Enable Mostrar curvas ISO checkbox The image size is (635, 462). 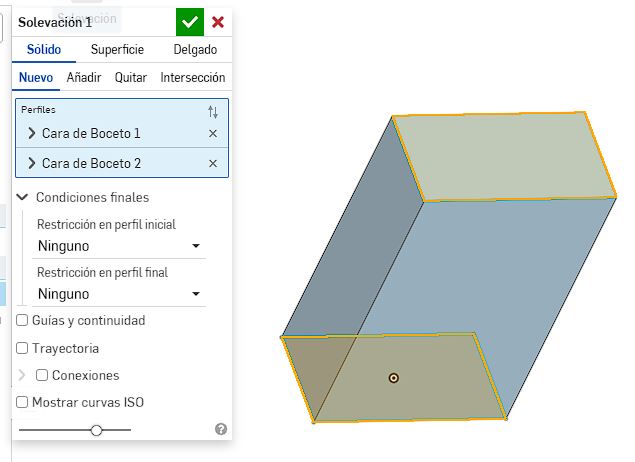click(23, 403)
